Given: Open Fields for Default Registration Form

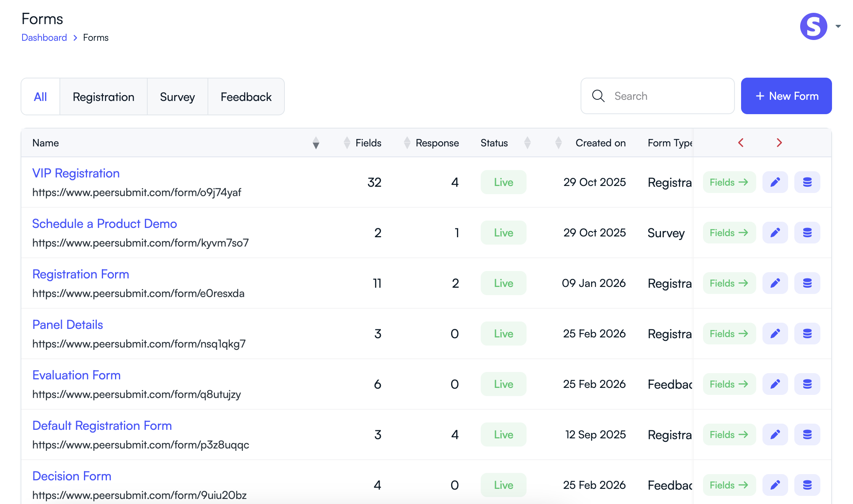Looking at the screenshot, I should point(729,434).
